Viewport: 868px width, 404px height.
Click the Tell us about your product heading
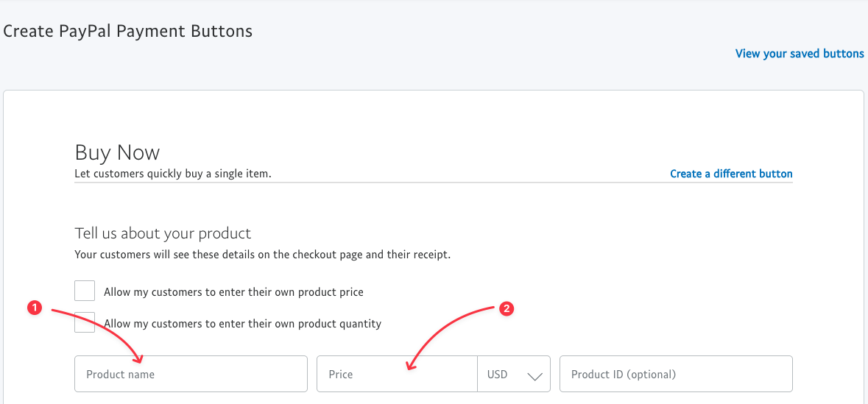pos(163,233)
